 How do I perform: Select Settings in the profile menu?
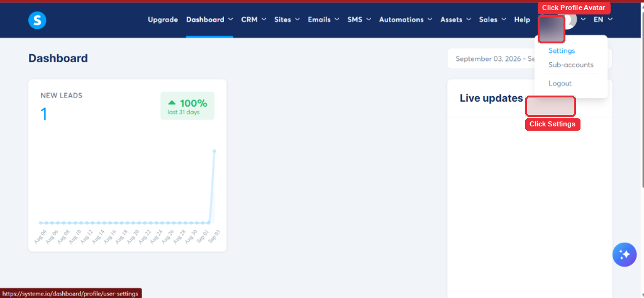click(562, 51)
